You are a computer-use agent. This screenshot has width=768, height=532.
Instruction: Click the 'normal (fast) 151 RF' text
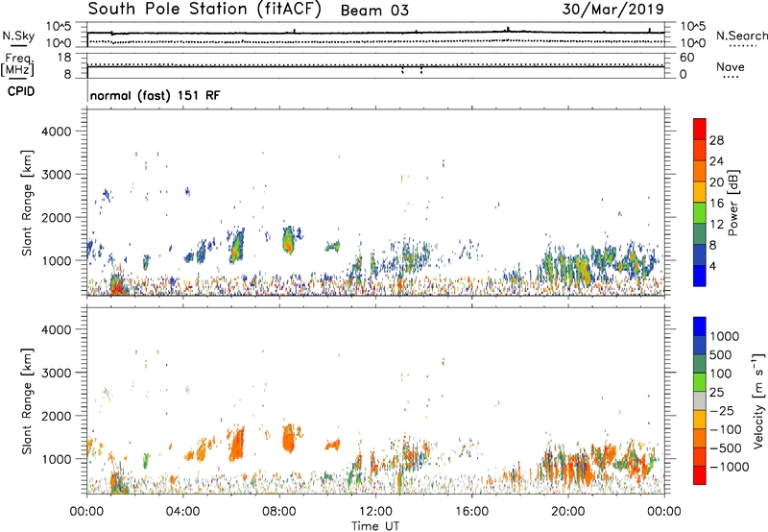tap(156, 95)
